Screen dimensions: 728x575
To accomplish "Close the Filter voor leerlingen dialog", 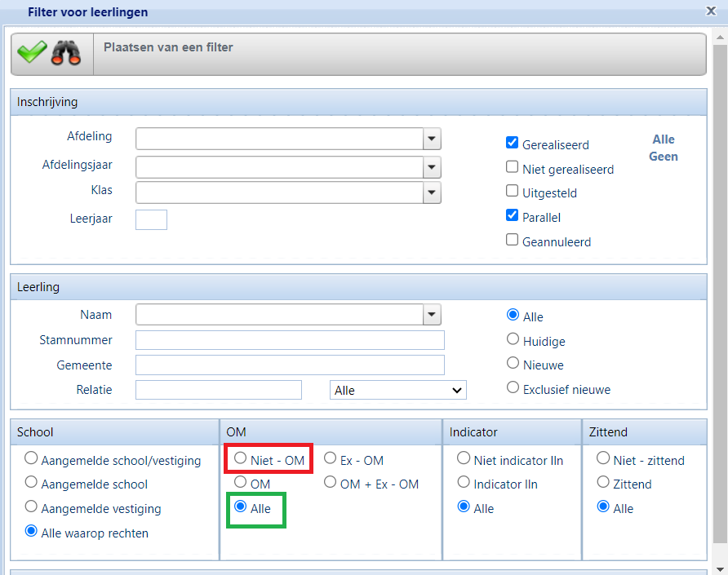I will [711, 11].
